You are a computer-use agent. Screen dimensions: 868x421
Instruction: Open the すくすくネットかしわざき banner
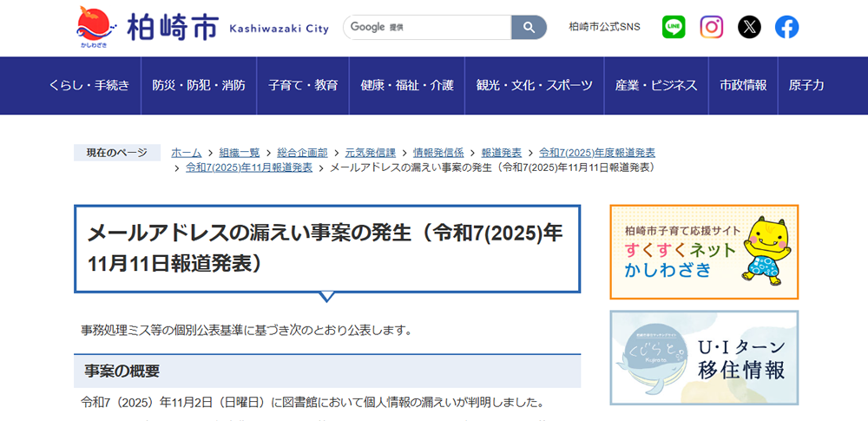click(x=704, y=252)
